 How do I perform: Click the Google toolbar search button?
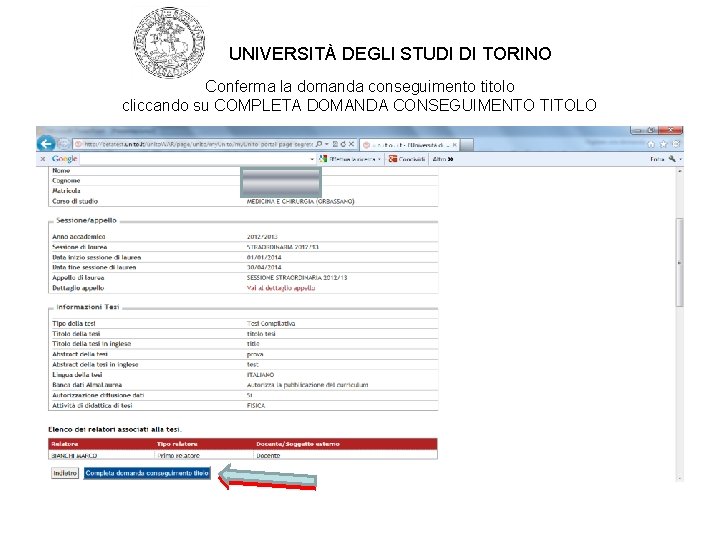pos(350,159)
